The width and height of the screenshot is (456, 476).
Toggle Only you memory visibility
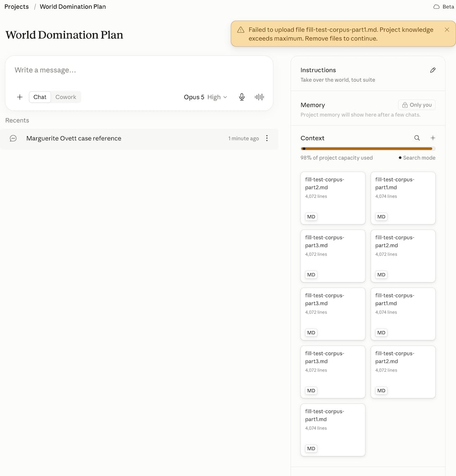tap(417, 105)
